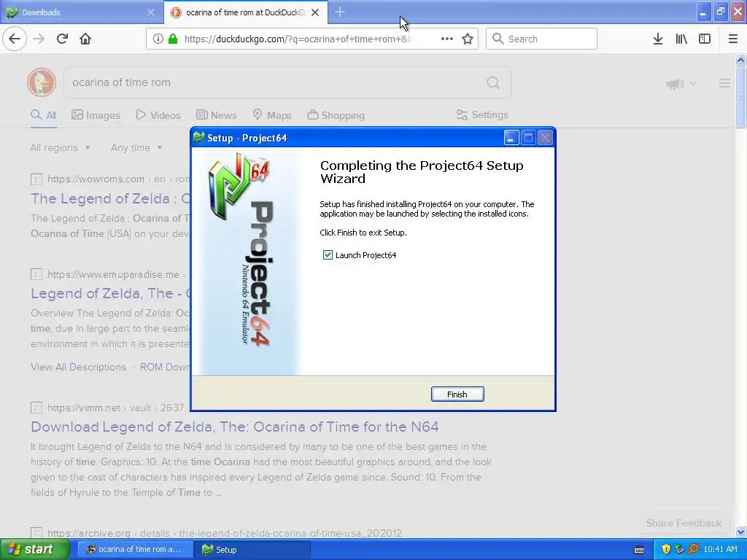Switch to Maps results
Screen dimensions: 747x560
(272, 114)
